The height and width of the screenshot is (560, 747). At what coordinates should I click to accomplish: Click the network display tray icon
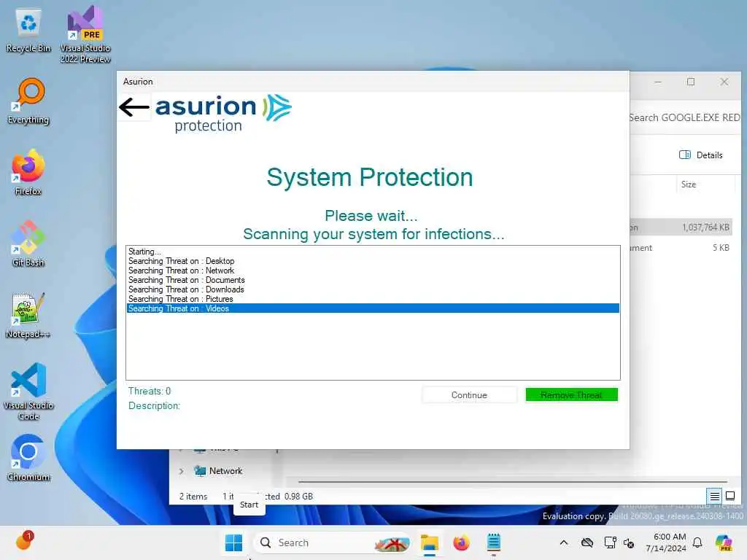(610, 542)
